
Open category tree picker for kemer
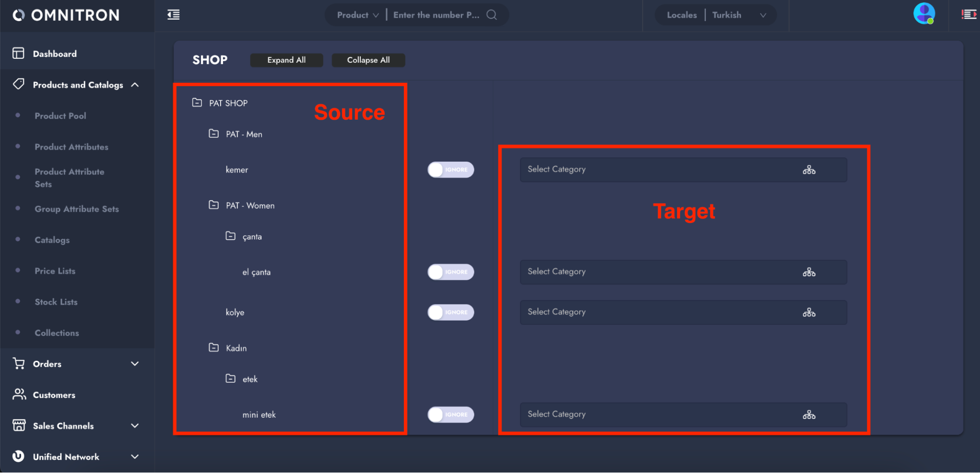(809, 170)
